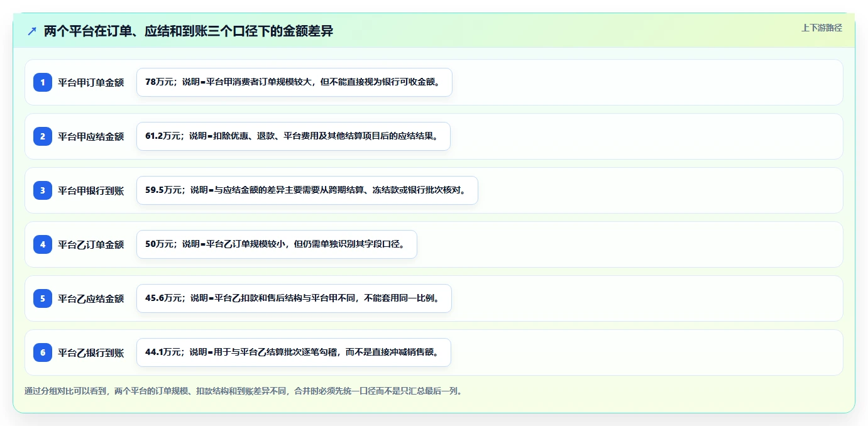
Task: Click the 平台甲应结金额 label
Action: [91, 136]
